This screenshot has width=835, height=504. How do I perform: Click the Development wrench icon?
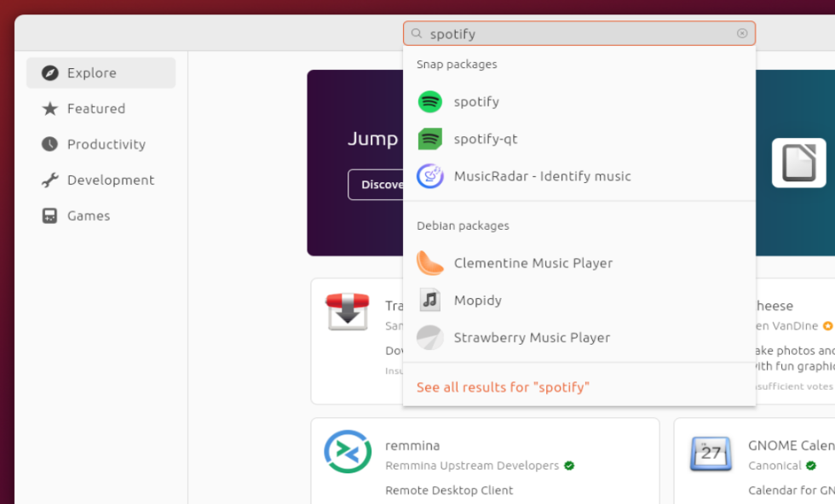point(49,180)
